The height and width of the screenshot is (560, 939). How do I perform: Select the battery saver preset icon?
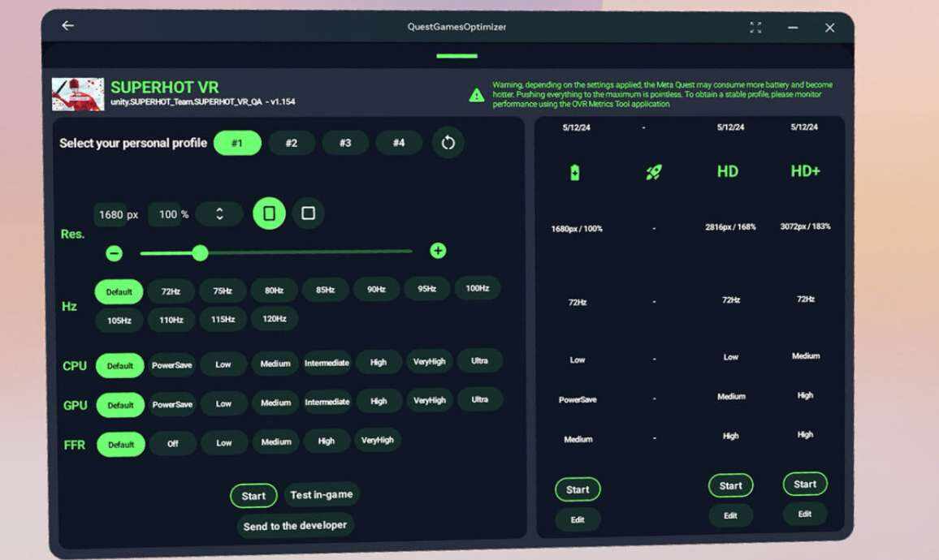point(575,172)
